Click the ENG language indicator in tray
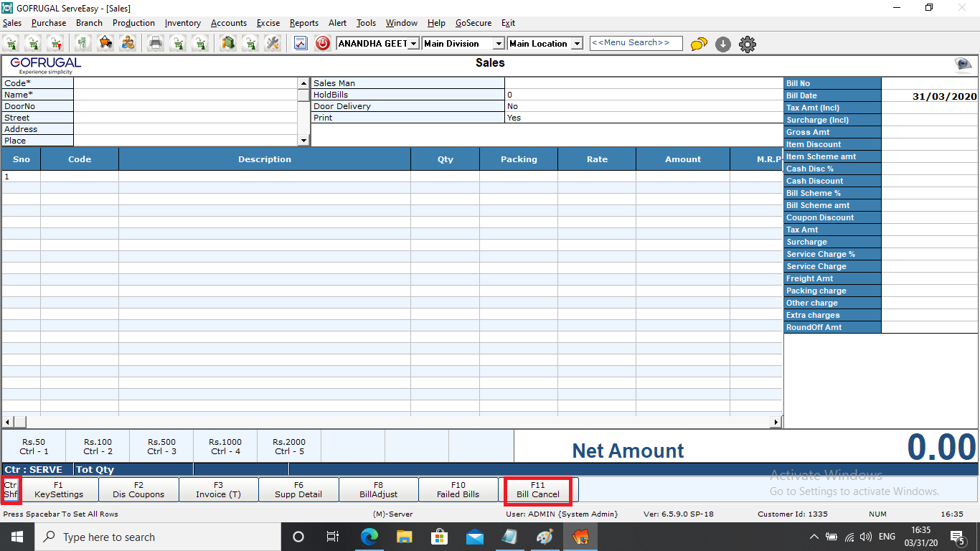 887,537
